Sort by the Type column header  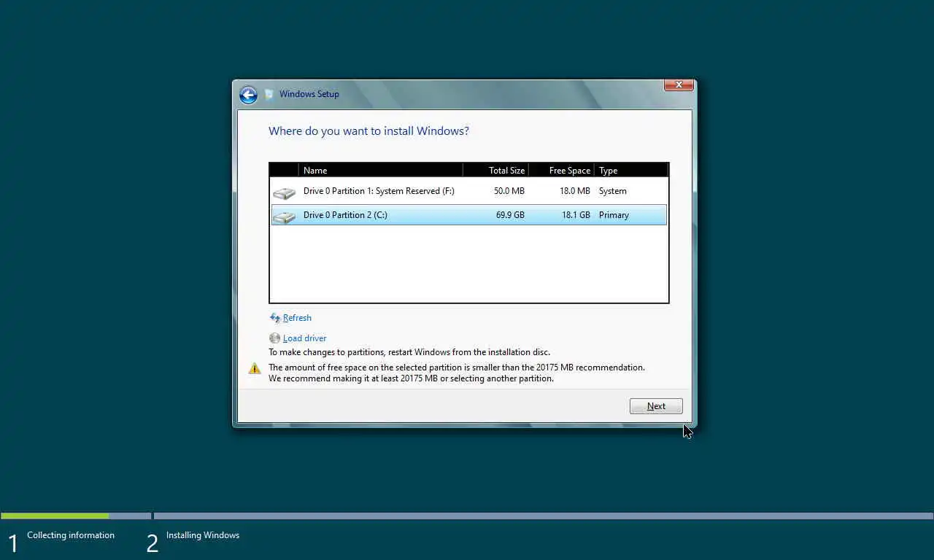(x=631, y=170)
